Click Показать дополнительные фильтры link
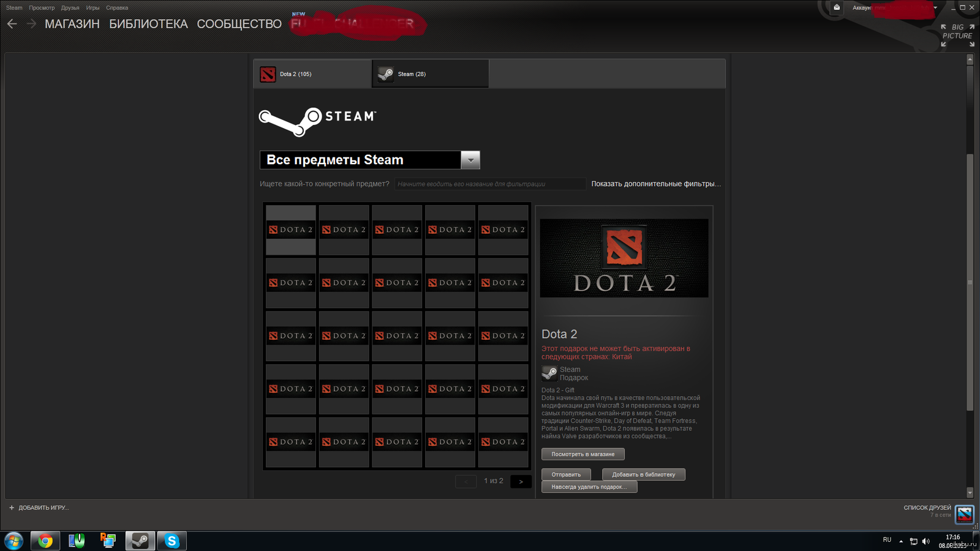 coord(656,184)
